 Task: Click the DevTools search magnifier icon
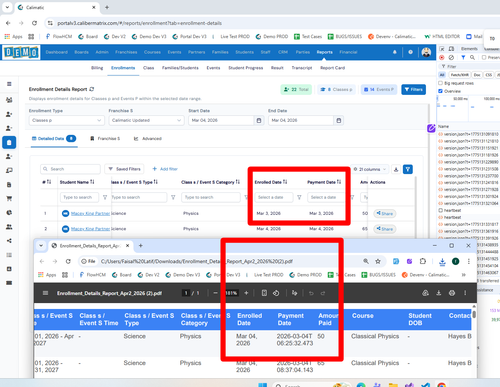click(472, 57)
